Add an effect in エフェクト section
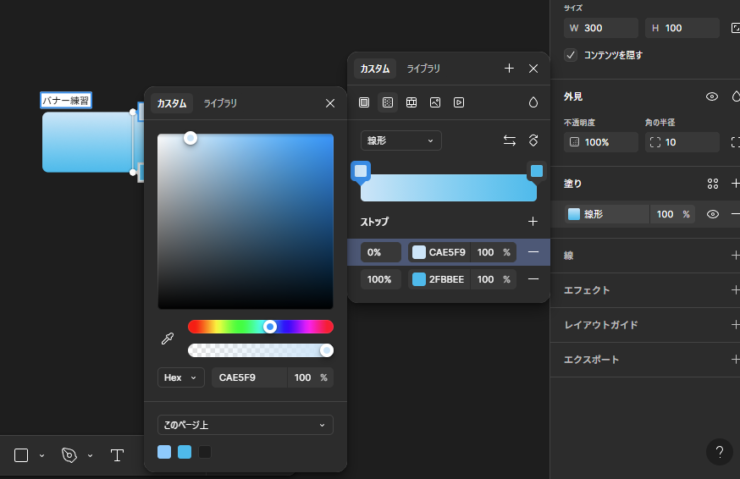 (735, 290)
